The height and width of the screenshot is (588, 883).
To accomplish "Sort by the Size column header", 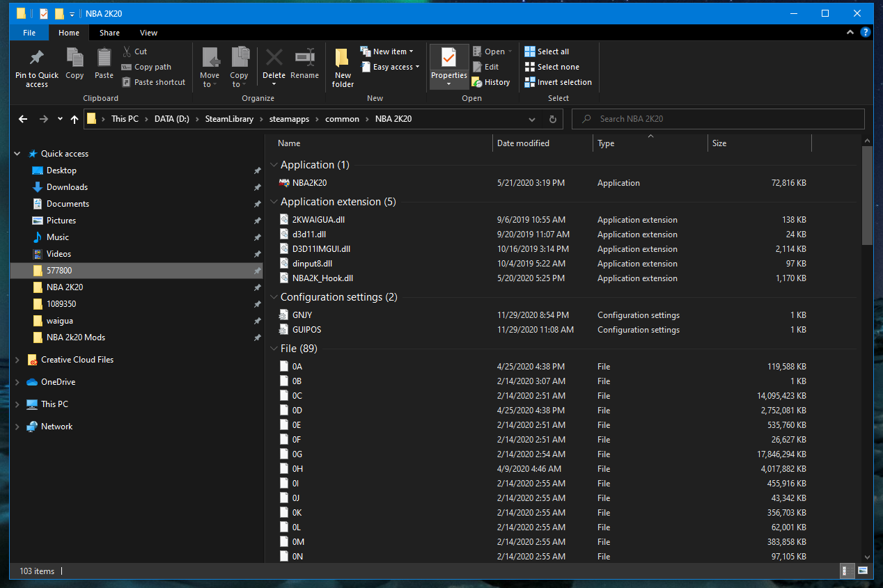I will (x=760, y=143).
